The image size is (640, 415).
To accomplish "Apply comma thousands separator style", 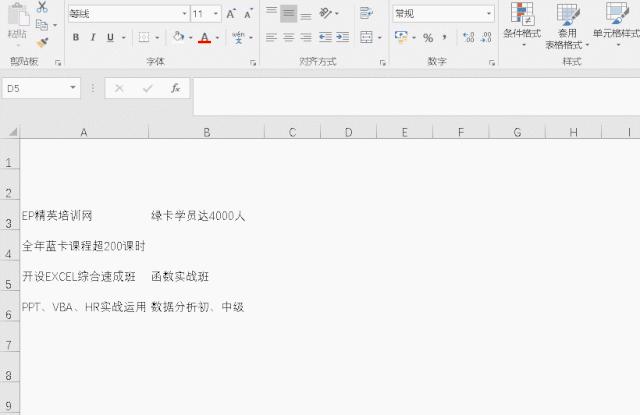I will coord(444,38).
